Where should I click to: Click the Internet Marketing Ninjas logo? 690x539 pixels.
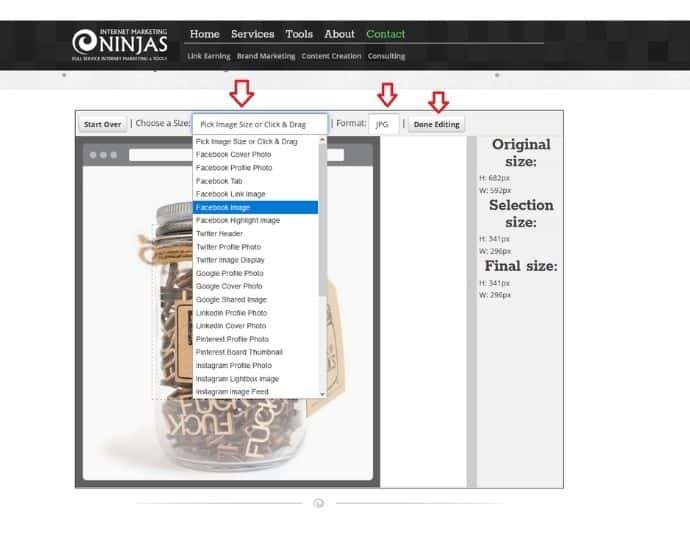[x=120, y=44]
